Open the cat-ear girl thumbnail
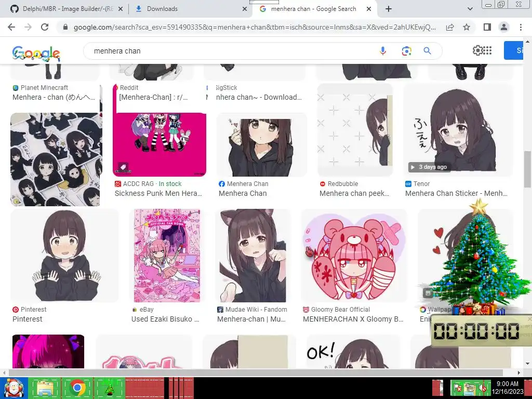The width and height of the screenshot is (532, 399). click(253, 256)
